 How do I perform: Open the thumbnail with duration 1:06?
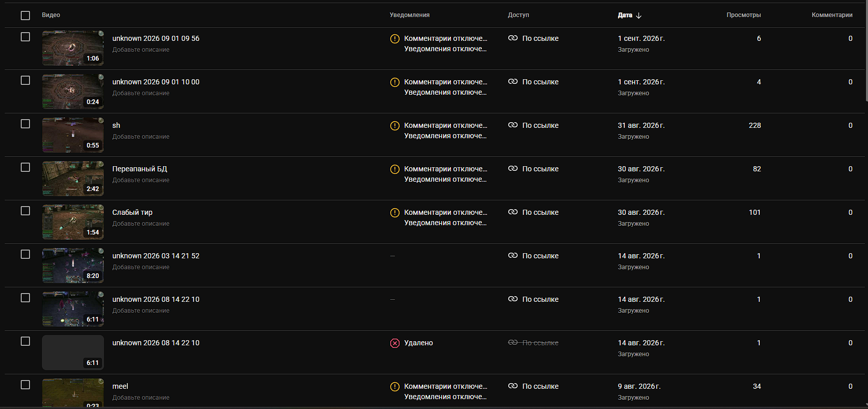73,48
